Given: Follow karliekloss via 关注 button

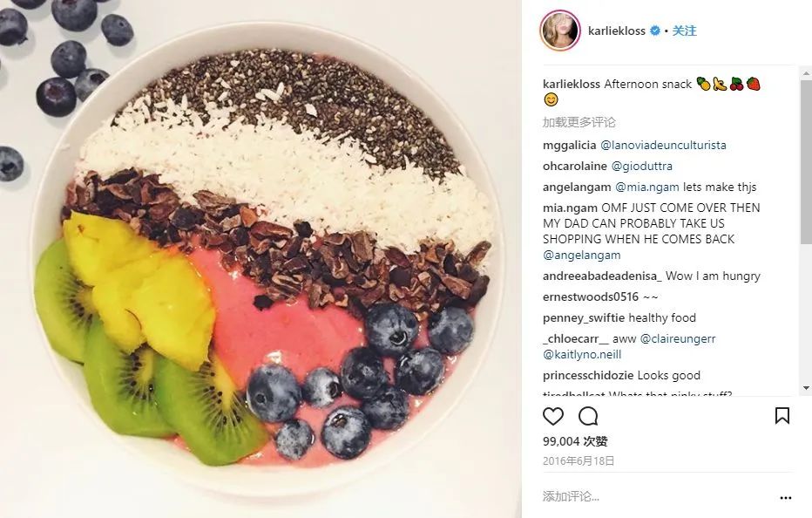Looking at the screenshot, I should click(x=684, y=31).
